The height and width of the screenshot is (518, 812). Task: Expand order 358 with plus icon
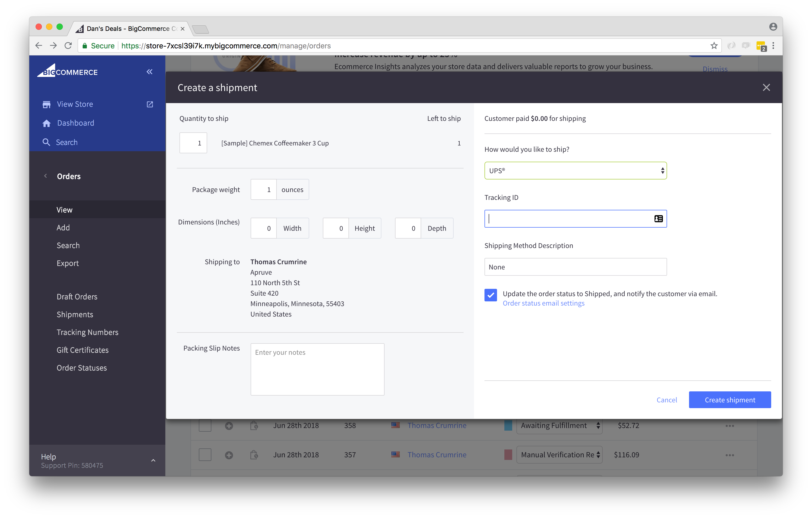click(x=229, y=426)
